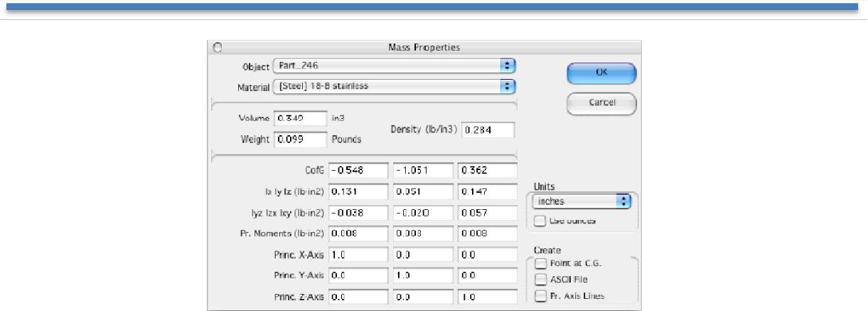Image resolution: width=868 pixels, height=311 pixels.
Task: Click the Pounds unit label
Action: (x=346, y=139)
